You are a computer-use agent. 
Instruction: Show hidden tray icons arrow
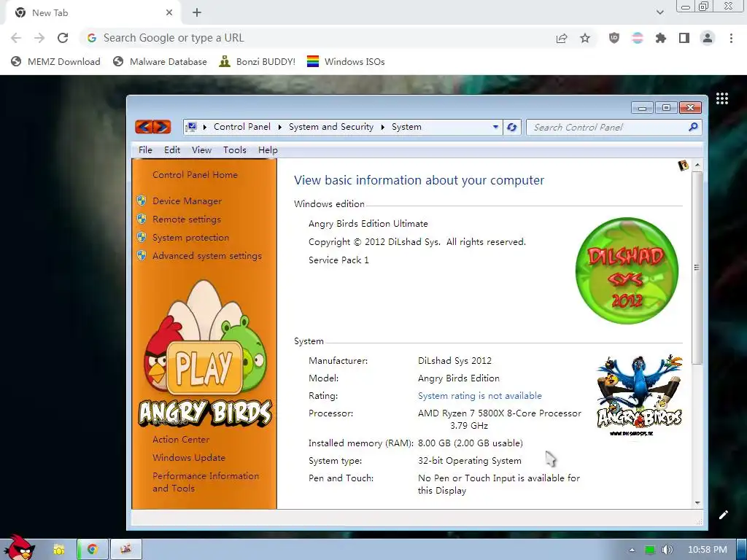point(632,550)
